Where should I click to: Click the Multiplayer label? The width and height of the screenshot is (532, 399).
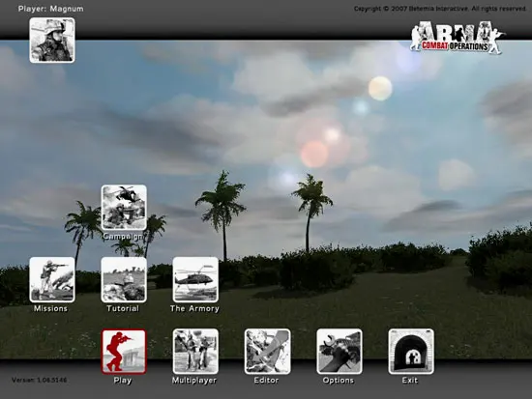(x=194, y=381)
